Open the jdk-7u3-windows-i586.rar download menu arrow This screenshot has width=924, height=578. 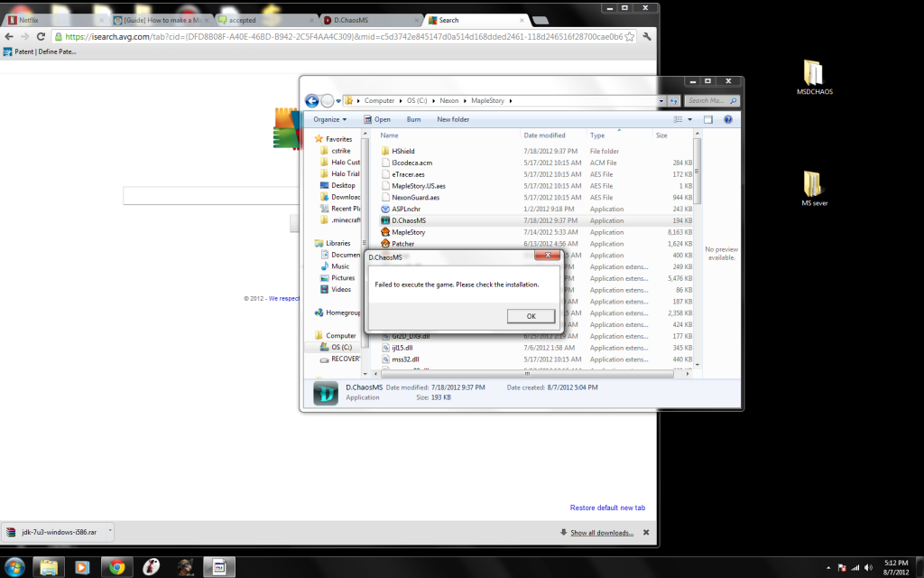tap(109, 531)
